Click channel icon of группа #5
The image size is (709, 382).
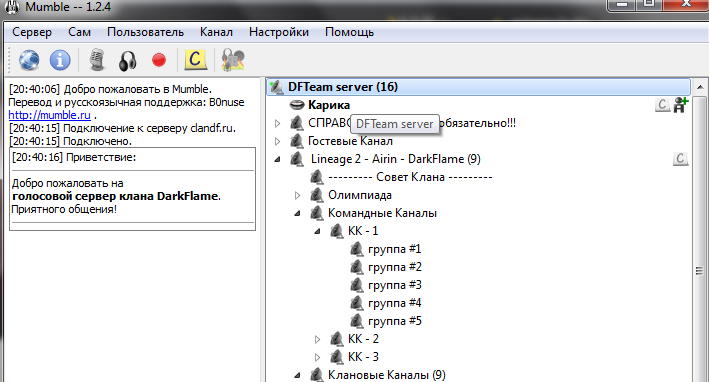click(356, 321)
